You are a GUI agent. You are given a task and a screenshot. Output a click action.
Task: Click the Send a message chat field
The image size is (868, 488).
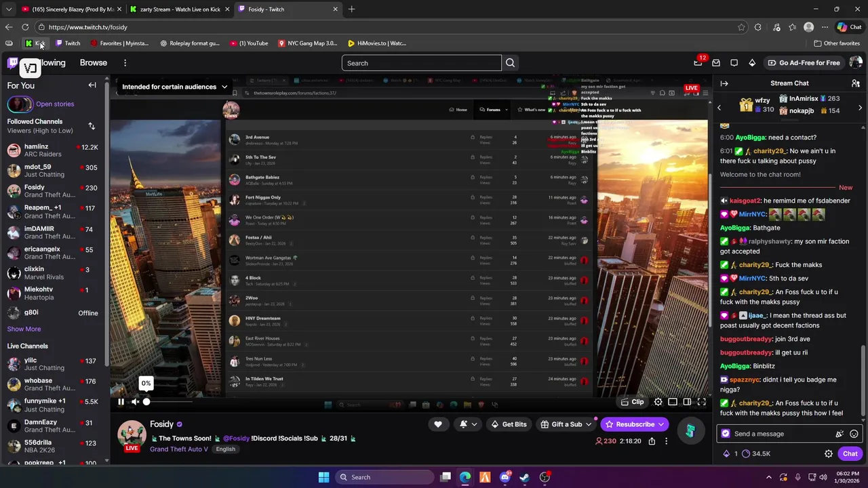click(x=783, y=434)
